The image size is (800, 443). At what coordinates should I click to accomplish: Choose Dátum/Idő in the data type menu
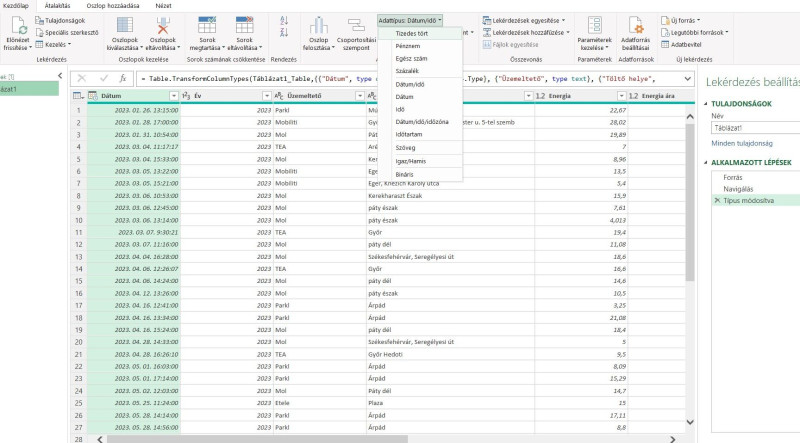tap(420, 84)
